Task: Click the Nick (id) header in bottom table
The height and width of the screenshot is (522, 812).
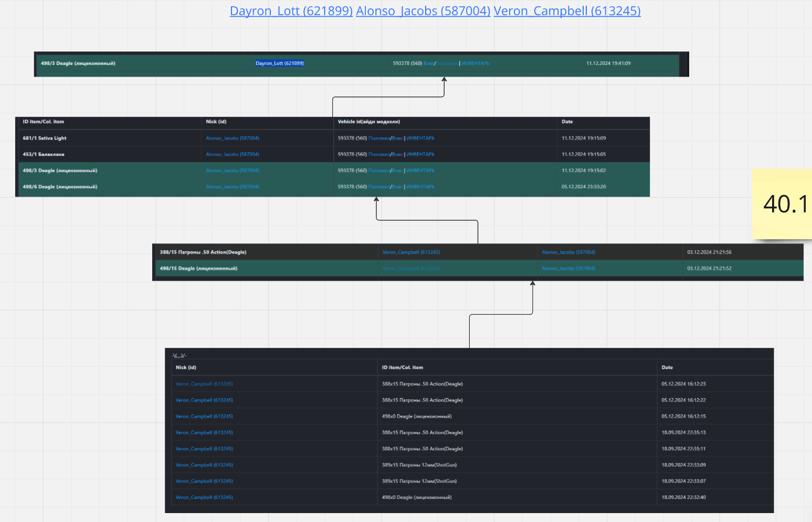Action: pos(186,368)
